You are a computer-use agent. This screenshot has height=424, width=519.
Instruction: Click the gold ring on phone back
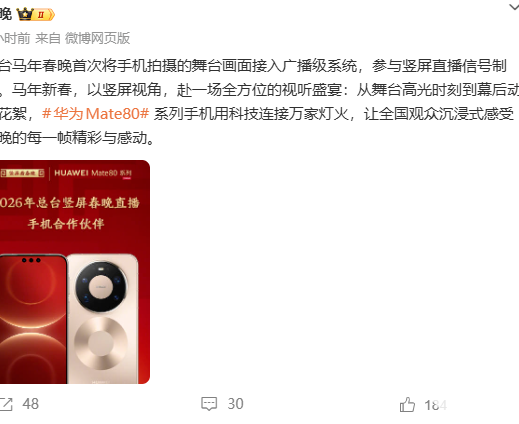101,343
